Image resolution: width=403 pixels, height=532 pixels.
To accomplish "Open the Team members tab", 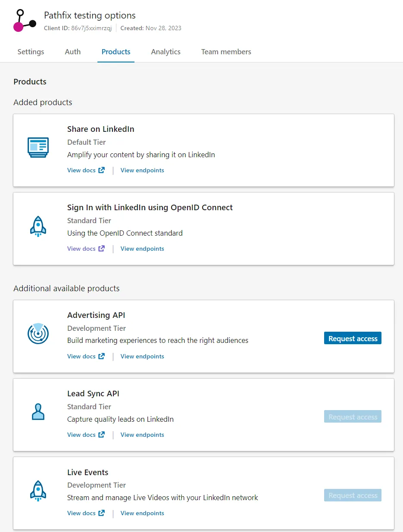I will (x=226, y=52).
